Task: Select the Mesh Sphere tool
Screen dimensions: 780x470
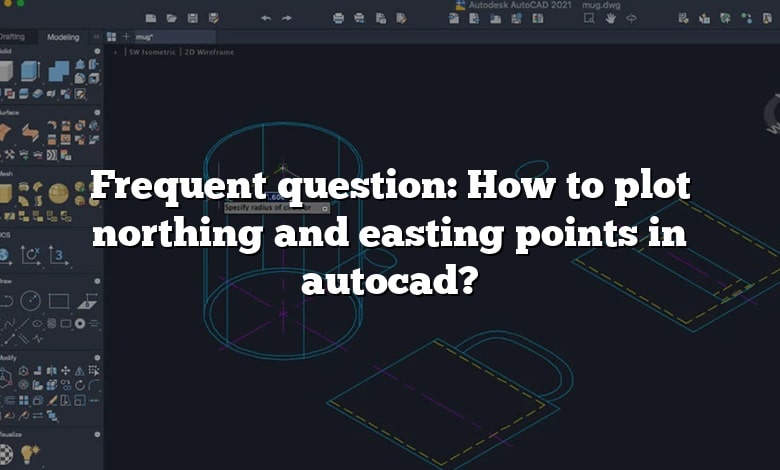Action: [59, 193]
